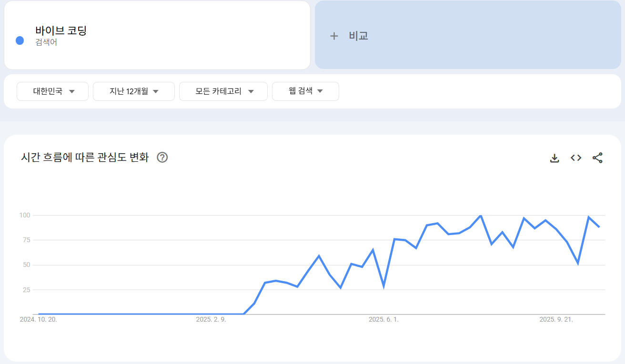The height and width of the screenshot is (364, 625).
Task: Edit the 바이브 코딩 search term
Action: tap(61, 30)
